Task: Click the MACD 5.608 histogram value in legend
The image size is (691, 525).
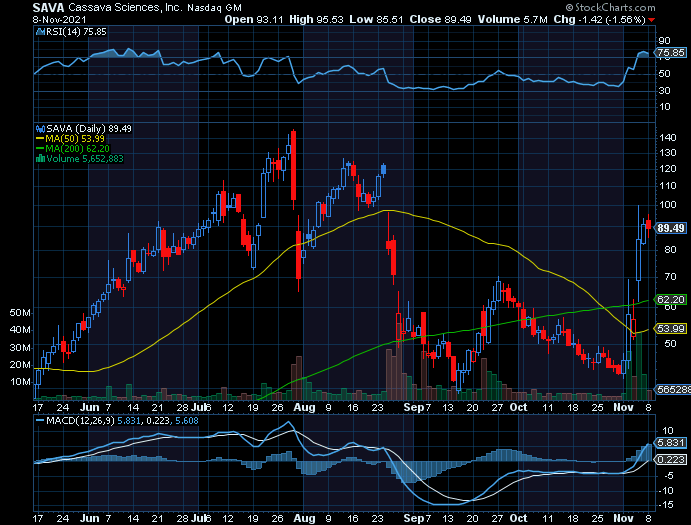Action: click(187, 421)
